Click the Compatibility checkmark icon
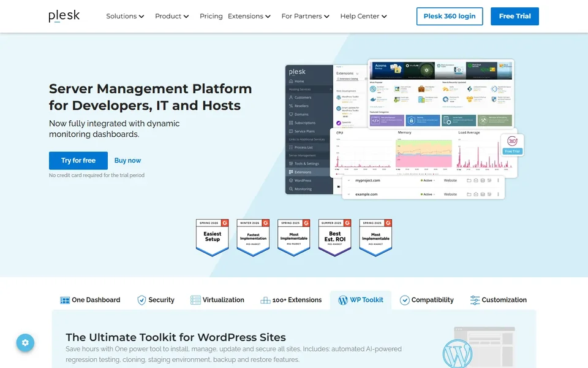This screenshot has height=368, width=588. click(404, 300)
